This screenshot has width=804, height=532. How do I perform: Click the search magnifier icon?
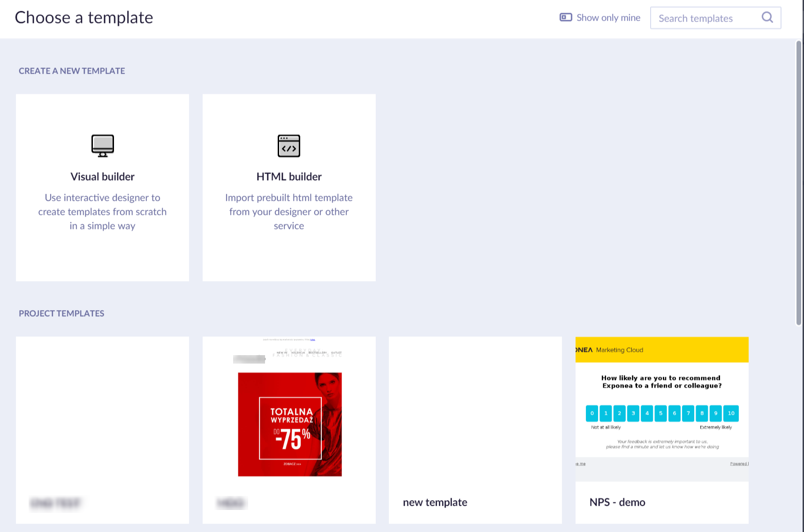[x=767, y=18]
